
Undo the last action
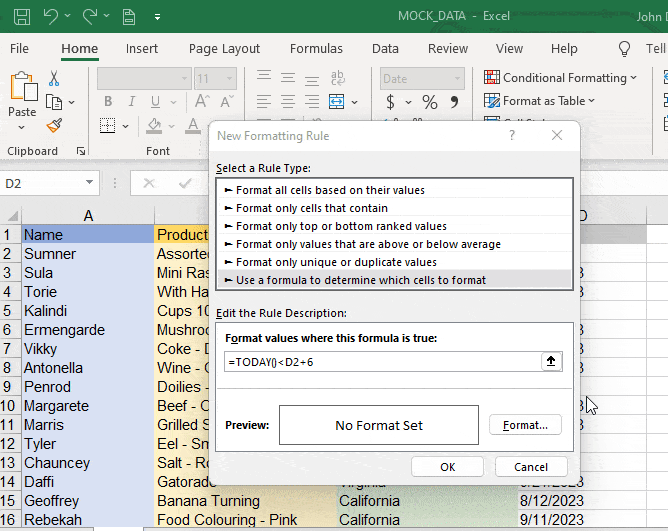pos(51,17)
